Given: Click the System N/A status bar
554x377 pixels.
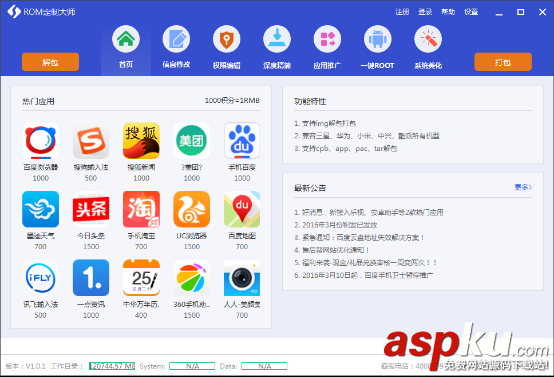Looking at the screenshot, I should (x=192, y=366).
